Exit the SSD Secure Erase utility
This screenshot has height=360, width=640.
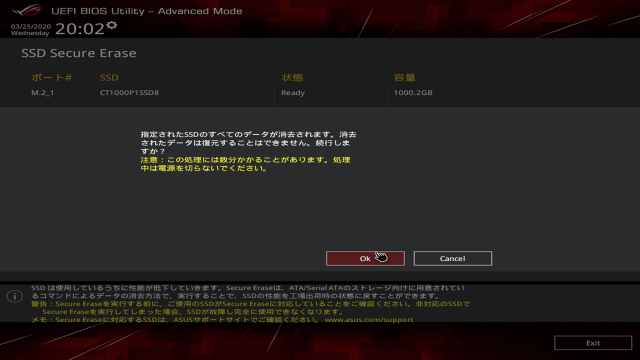[x=593, y=343]
